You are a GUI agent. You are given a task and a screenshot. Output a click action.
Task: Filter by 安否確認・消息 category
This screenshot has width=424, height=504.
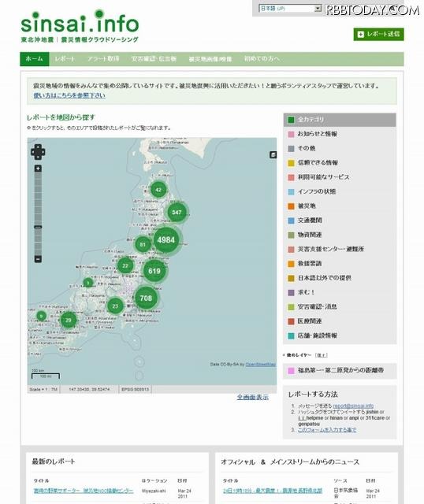[340, 306]
